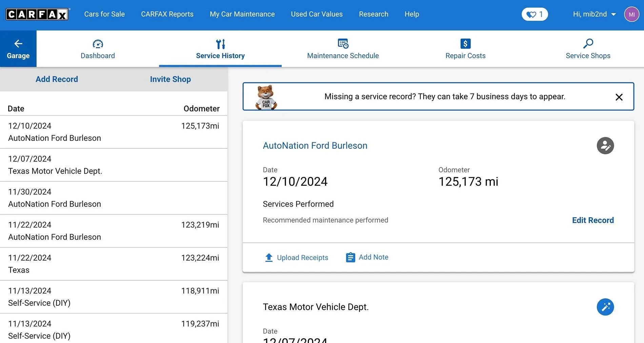Click the Add Record button
Viewport: 644px width, 343px height.
coord(57,79)
